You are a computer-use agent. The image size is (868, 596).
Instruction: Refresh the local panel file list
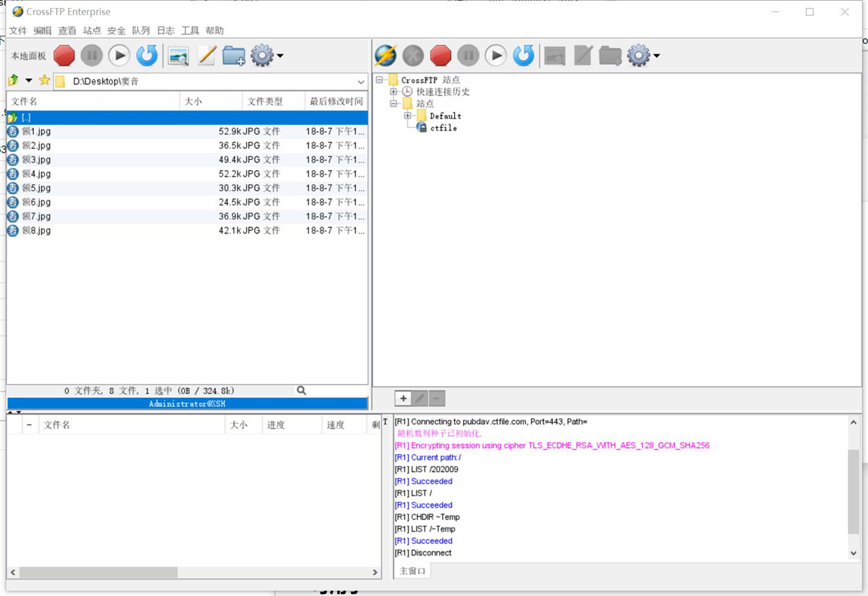pyautogui.click(x=147, y=56)
